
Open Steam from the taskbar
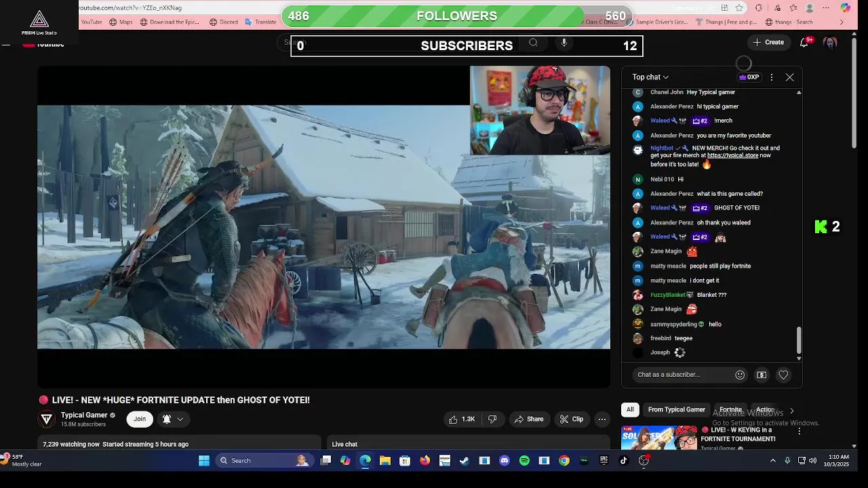point(465,461)
